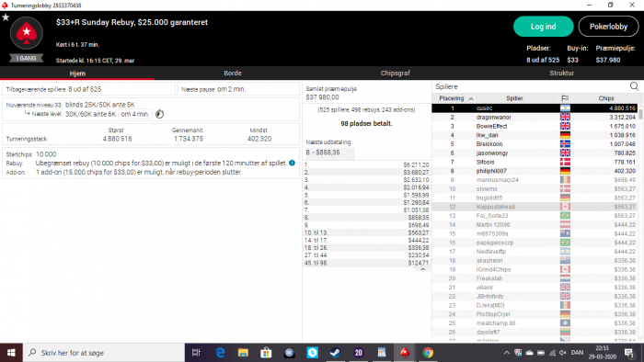Show hidden system tray icons
This screenshot has width=644, height=362.
tap(507, 353)
